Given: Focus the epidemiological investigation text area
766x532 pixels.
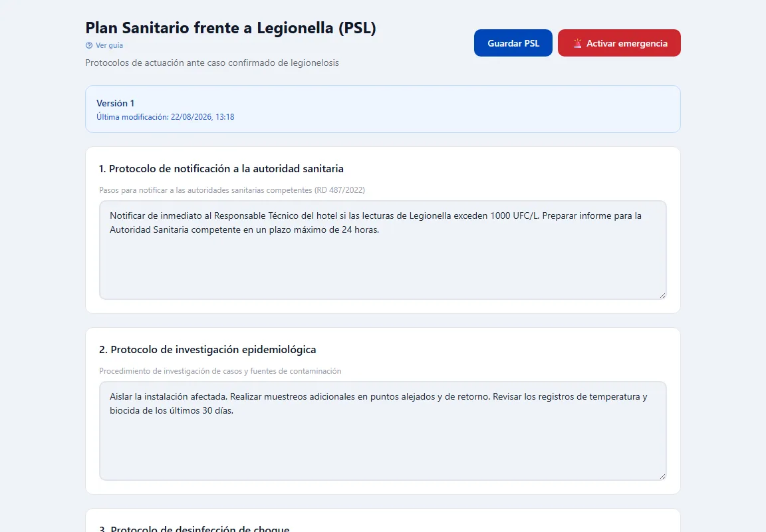Looking at the screenshot, I should coord(382,430).
